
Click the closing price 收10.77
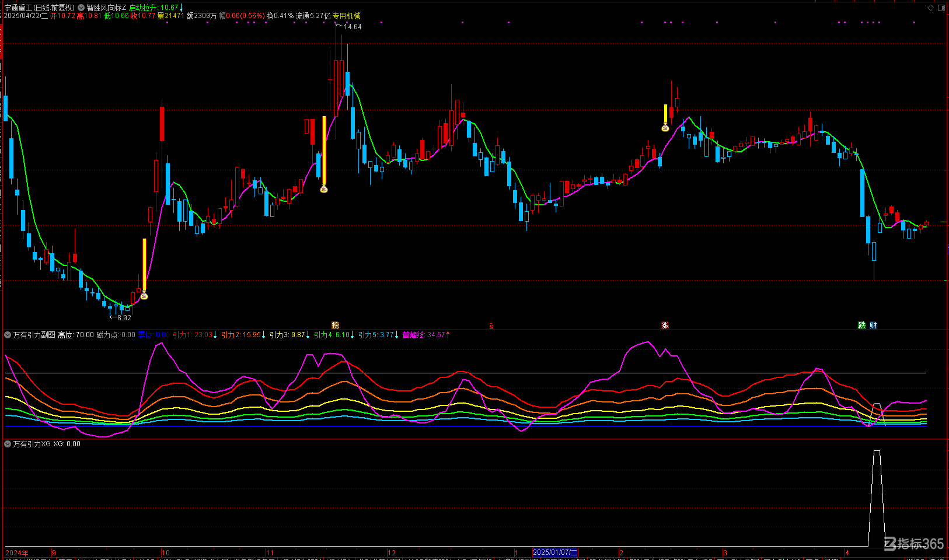point(143,16)
